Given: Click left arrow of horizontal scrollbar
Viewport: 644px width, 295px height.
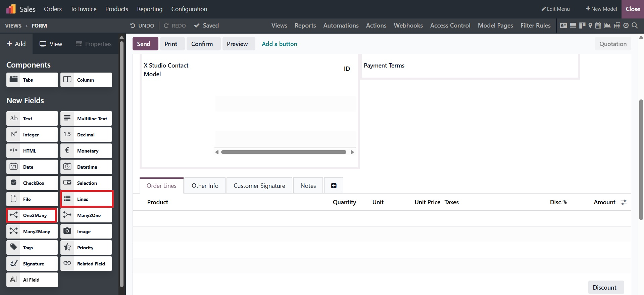Looking at the screenshot, I should coord(217,152).
